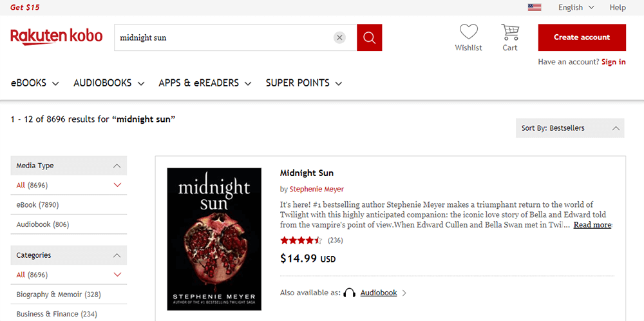The height and width of the screenshot is (321, 644).
Task: Click the star rating for Midnight Sun
Action: (301, 240)
